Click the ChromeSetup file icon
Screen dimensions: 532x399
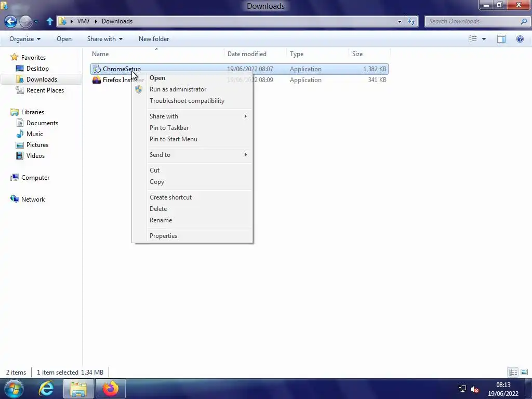(97, 69)
